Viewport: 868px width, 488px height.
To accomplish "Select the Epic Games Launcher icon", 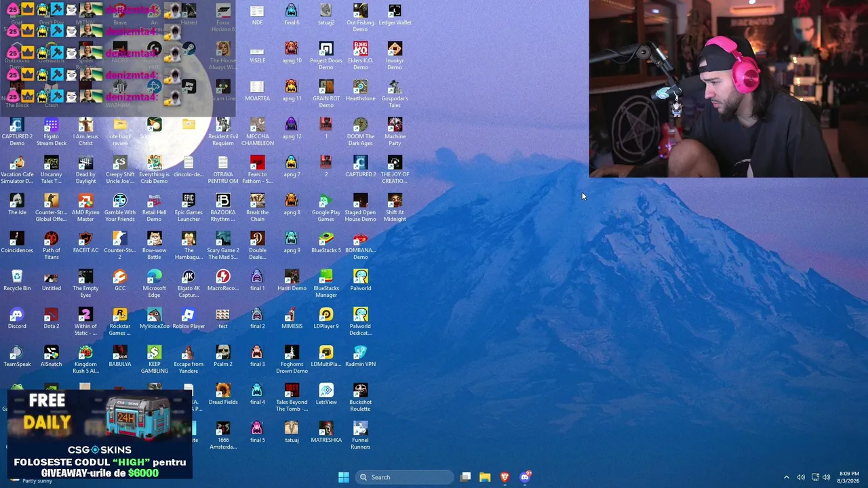I will point(189,208).
